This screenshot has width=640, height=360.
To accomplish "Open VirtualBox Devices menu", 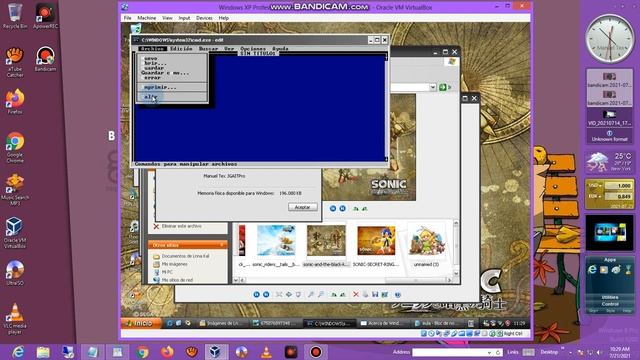I will point(204,18).
